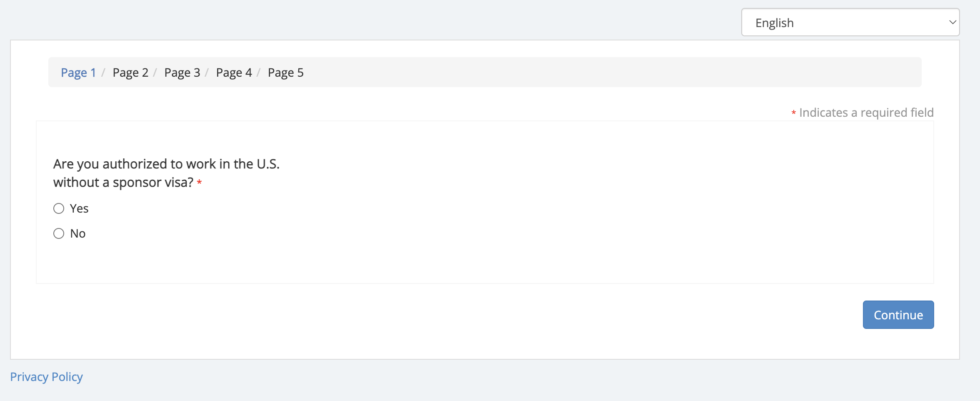Click the red asterisk beside sponsor visa question
The image size is (980, 401).
point(199,183)
